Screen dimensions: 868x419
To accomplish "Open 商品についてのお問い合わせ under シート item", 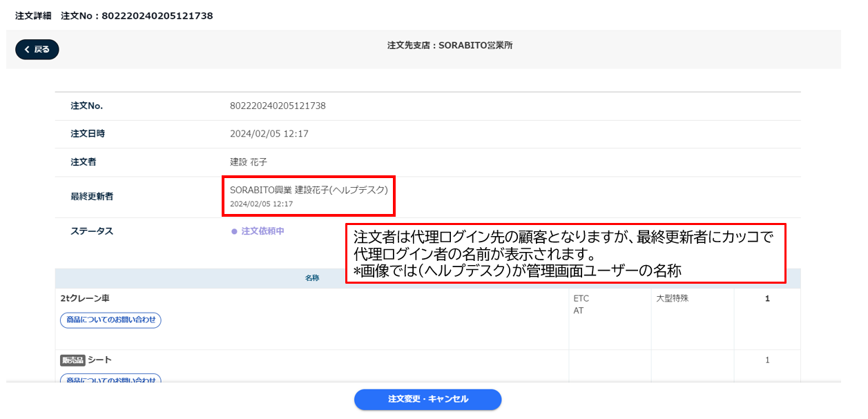I will point(110,379).
